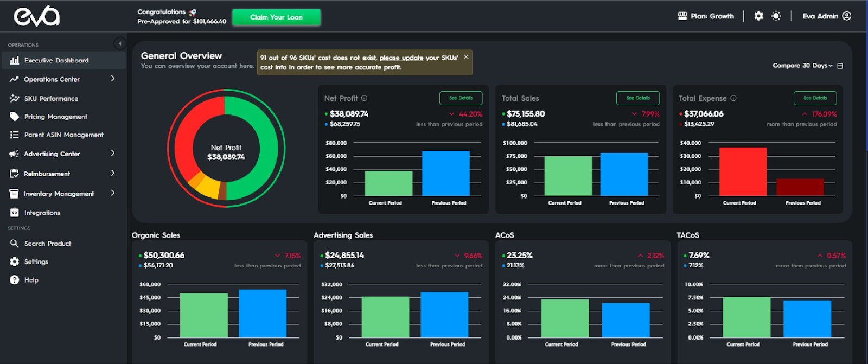Go to Executive Dashboard in the sidebar
Screen dimensions: 868x364
(x=63, y=60)
